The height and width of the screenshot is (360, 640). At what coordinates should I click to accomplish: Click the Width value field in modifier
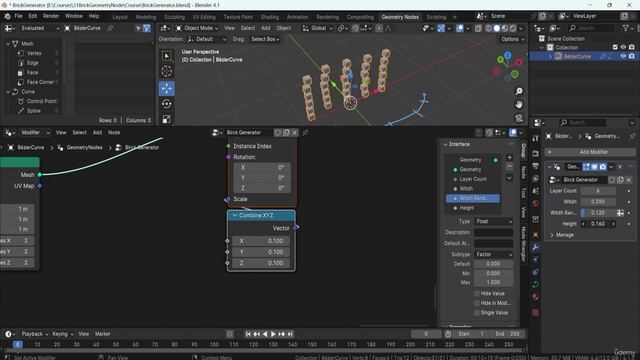tap(598, 202)
